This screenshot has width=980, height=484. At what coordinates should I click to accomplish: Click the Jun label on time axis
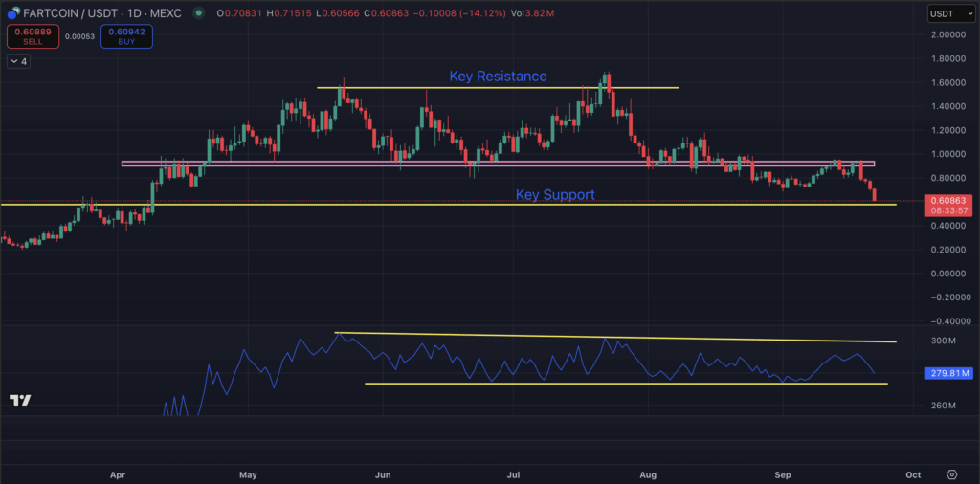[383, 474]
